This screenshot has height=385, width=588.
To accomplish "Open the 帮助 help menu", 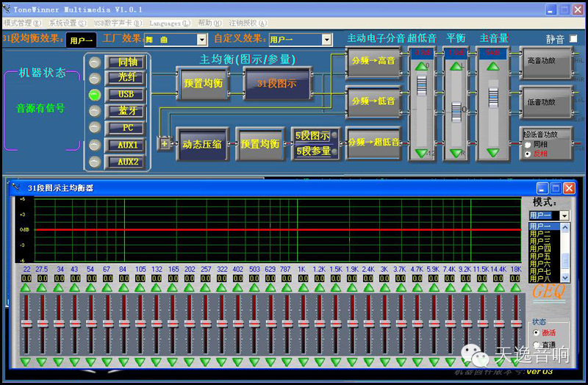I will (x=210, y=24).
